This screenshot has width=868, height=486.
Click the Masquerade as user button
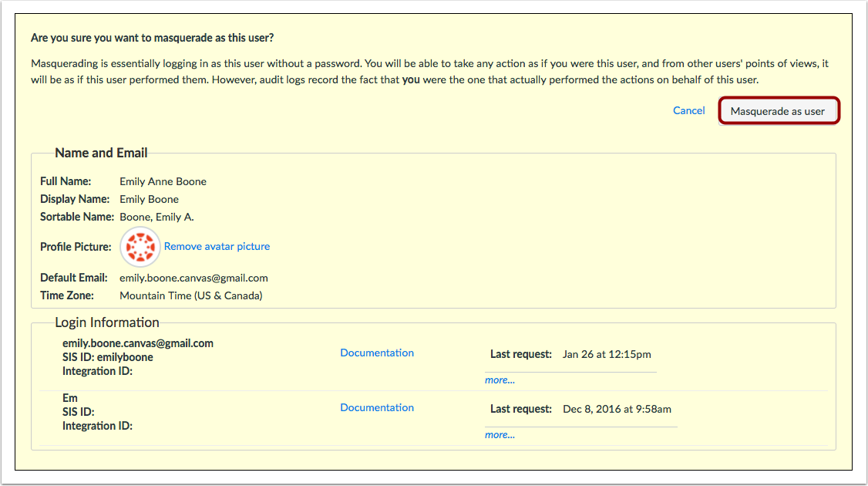point(778,111)
